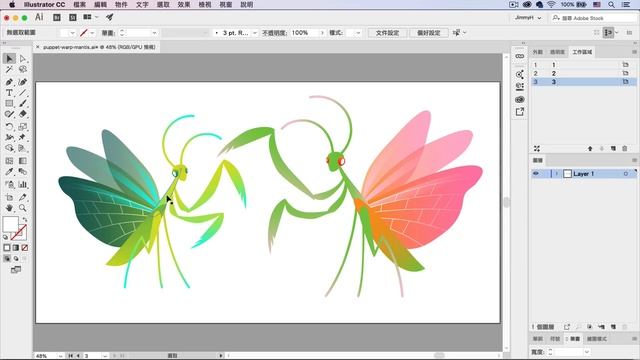This screenshot has width=640, height=360.
Task: Reset to default fill and stroke
Action: click(x=5, y=237)
